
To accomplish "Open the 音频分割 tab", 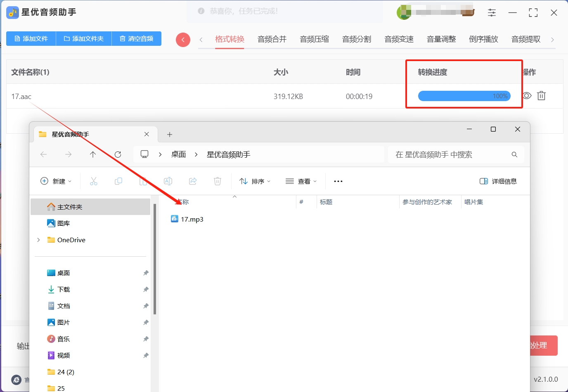I will click(357, 39).
